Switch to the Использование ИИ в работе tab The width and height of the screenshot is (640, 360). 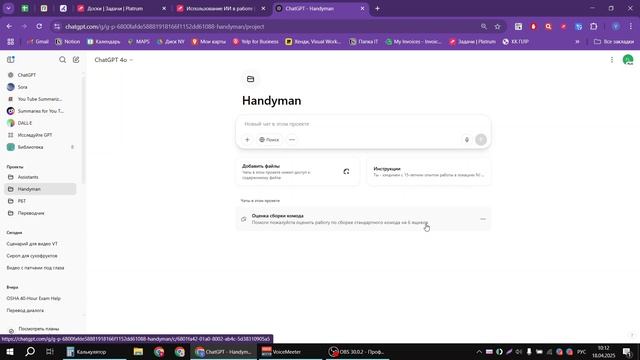(221, 9)
